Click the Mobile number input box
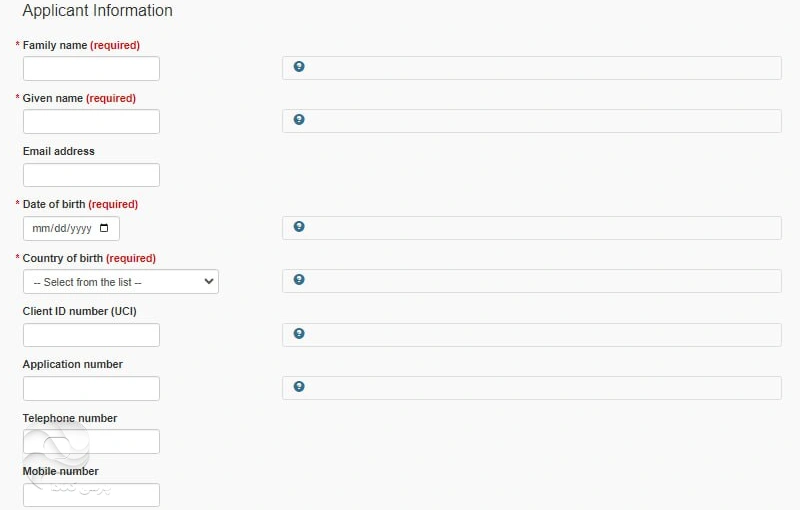This screenshot has width=800, height=510. [91, 495]
